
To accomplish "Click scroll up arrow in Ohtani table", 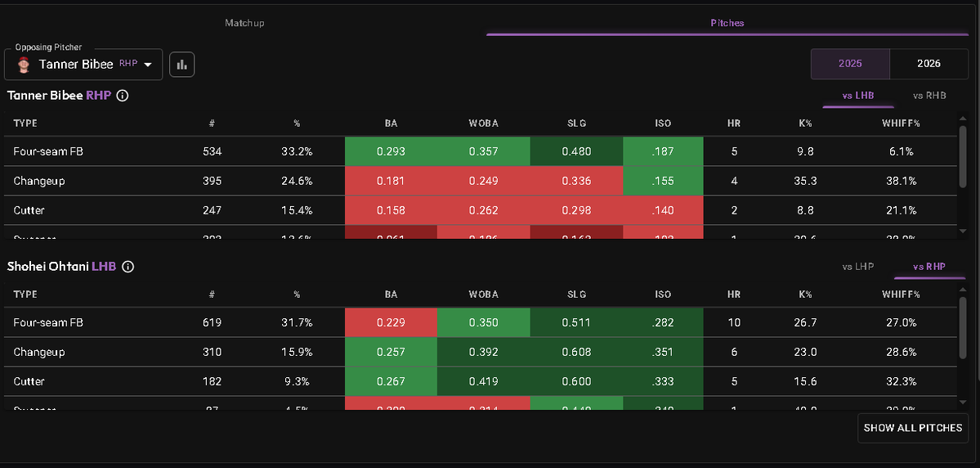I will (963, 289).
